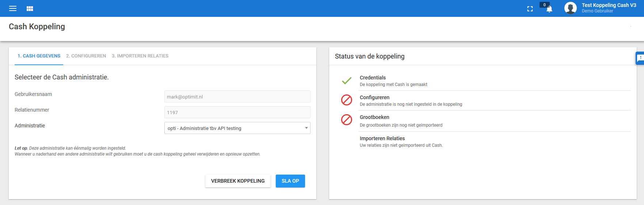
Task: Click the blocked icon beside Configureren
Action: [x=347, y=100]
